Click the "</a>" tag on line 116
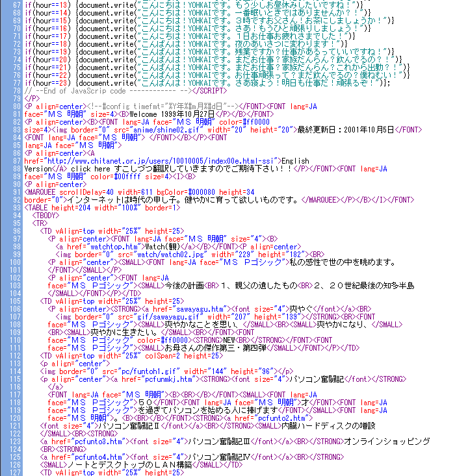Screen dimensions: 455x476 click(55, 387)
